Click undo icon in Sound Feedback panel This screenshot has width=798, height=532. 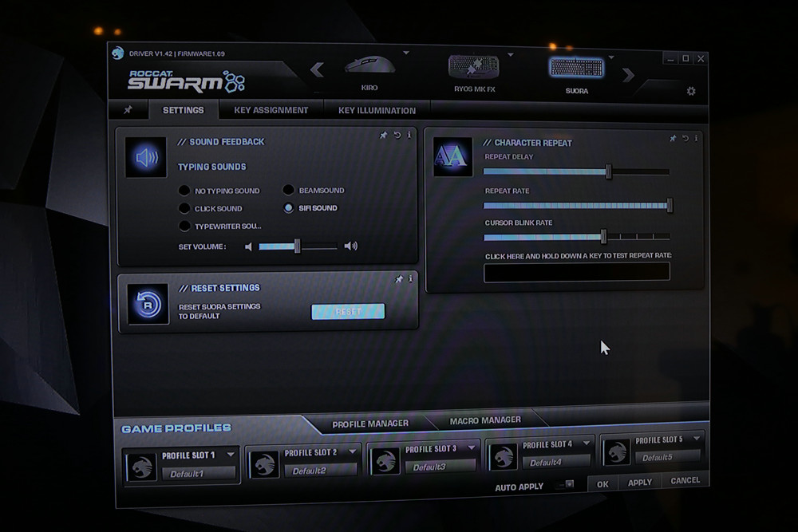tap(397, 136)
